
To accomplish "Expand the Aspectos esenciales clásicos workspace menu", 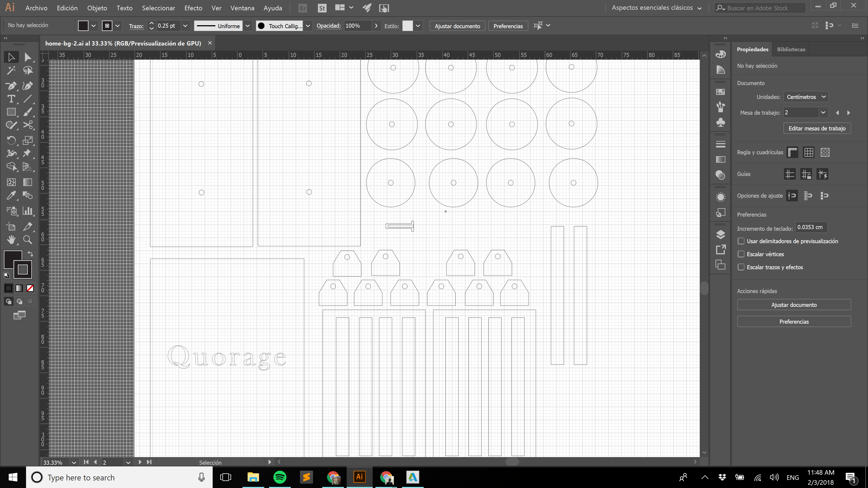I will pos(656,8).
